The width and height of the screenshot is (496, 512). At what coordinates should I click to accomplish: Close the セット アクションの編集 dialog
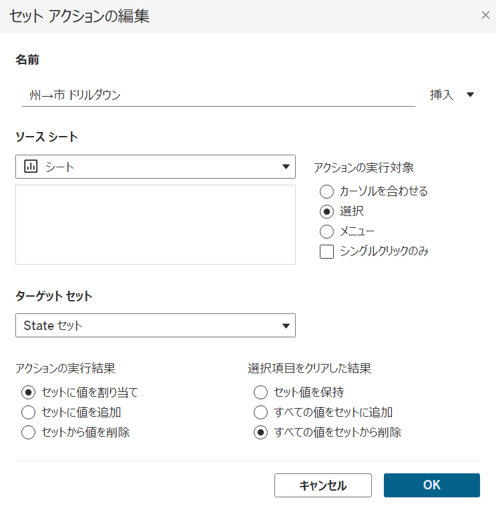[x=485, y=15]
